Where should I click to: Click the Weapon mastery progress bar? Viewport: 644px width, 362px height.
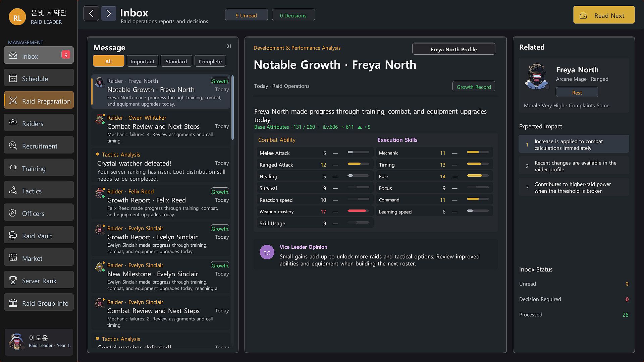tap(358, 211)
